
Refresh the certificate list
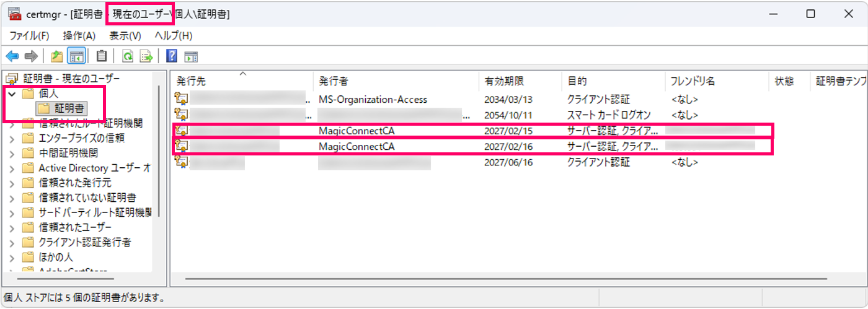[x=128, y=57]
